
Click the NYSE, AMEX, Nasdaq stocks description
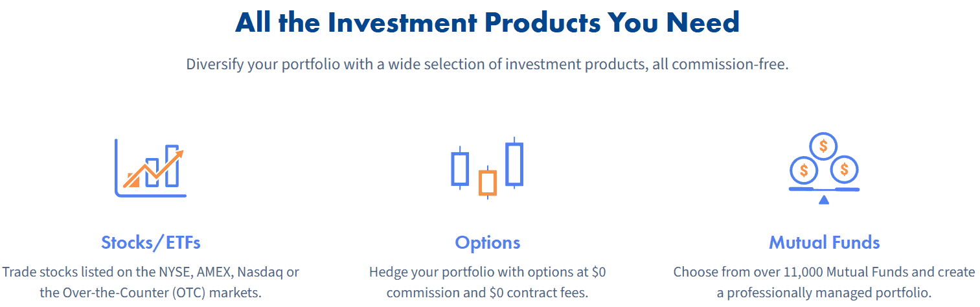pos(150,282)
